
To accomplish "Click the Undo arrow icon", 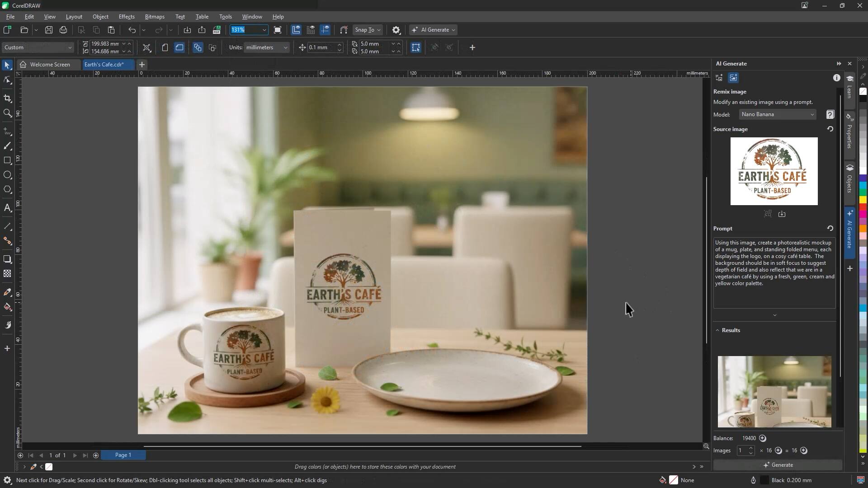I will tap(132, 30).
